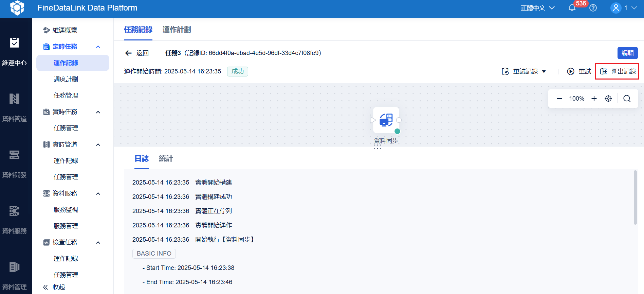
Task: Click the 重試 retry button label
Action: click(585, 71)
